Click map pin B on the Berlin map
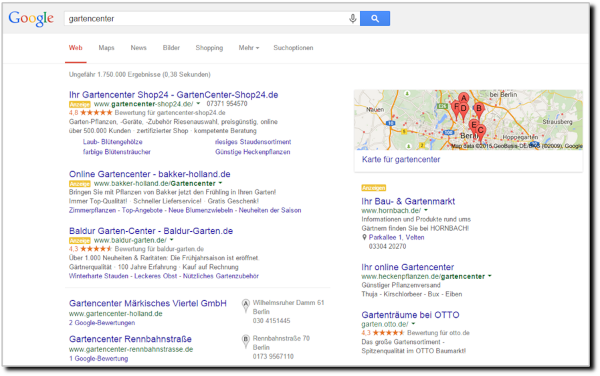Viewport: 600px width, 376px height. [479, 110]
